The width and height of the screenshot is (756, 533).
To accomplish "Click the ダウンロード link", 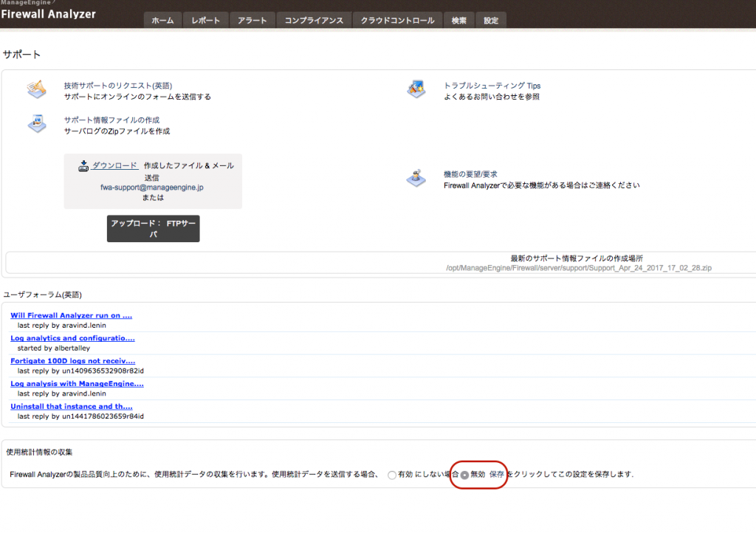I will pos(114,165).
